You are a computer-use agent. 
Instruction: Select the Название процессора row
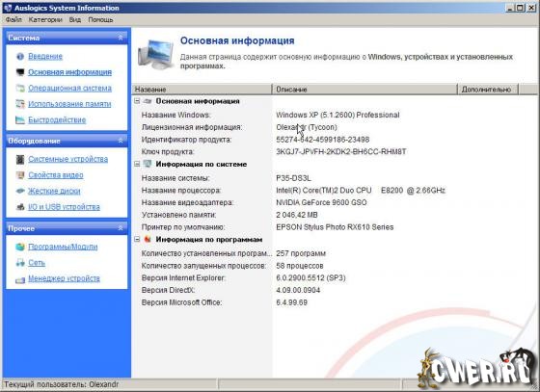335,191
